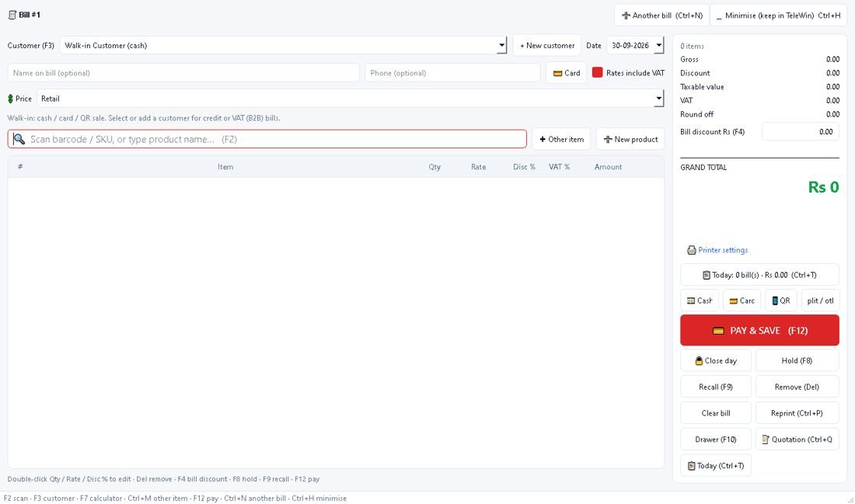Open the Customer dropdown
This screenshot has height=504, width=855.
[x=501, y=45]
